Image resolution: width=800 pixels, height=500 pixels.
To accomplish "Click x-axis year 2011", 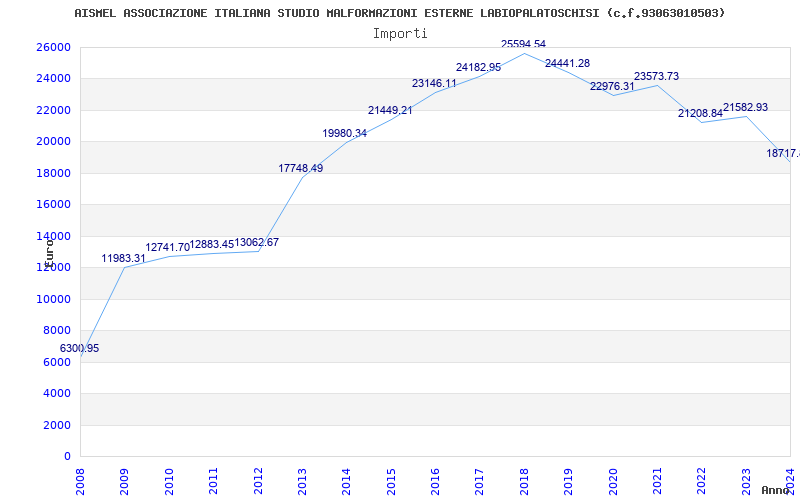I will tap(213, 481).
